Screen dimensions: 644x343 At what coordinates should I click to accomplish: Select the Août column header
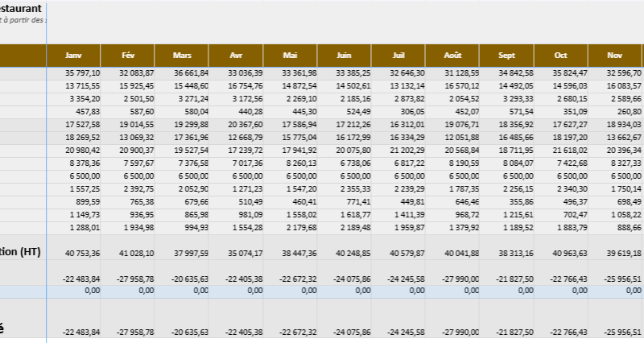452,56
